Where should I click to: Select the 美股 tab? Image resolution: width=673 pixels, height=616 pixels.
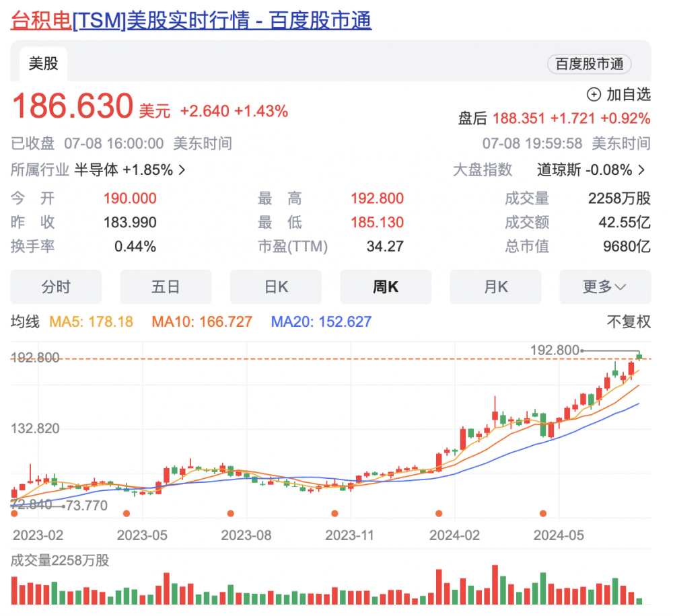click(43, 63)
